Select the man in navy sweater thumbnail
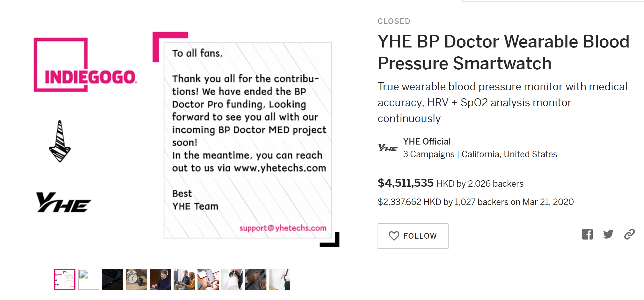Image resolution: width=644 pixels, height=300 pixels. (160, 279)
